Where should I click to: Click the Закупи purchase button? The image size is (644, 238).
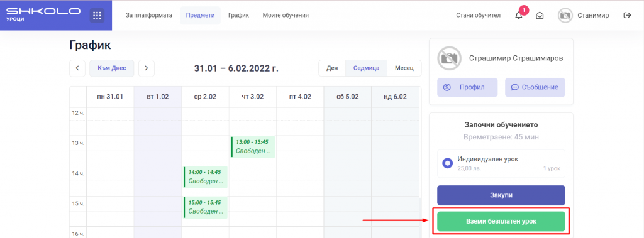(501, 195)
